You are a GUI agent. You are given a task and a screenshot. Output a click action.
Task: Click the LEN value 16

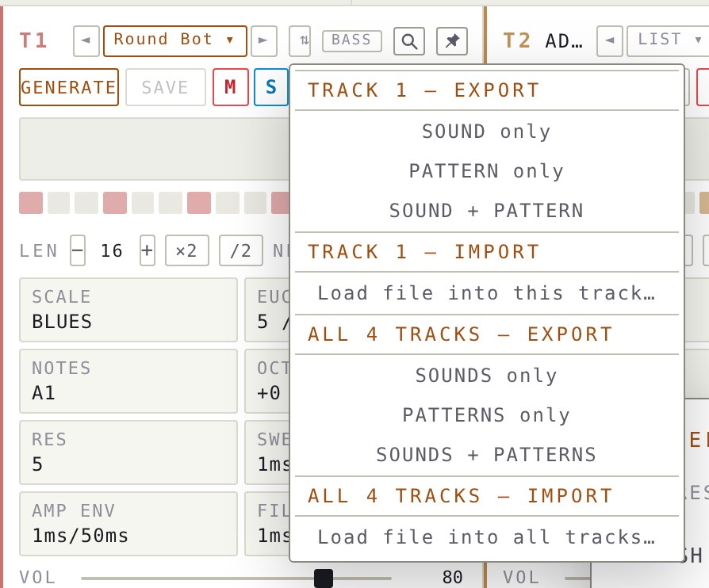(112, 250)
